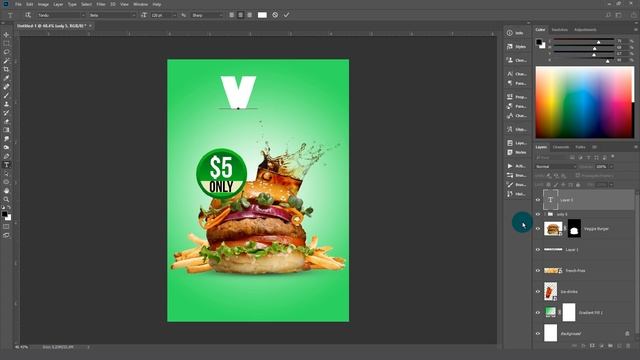
Task: Select the Move tool
Action: (6, 35)
